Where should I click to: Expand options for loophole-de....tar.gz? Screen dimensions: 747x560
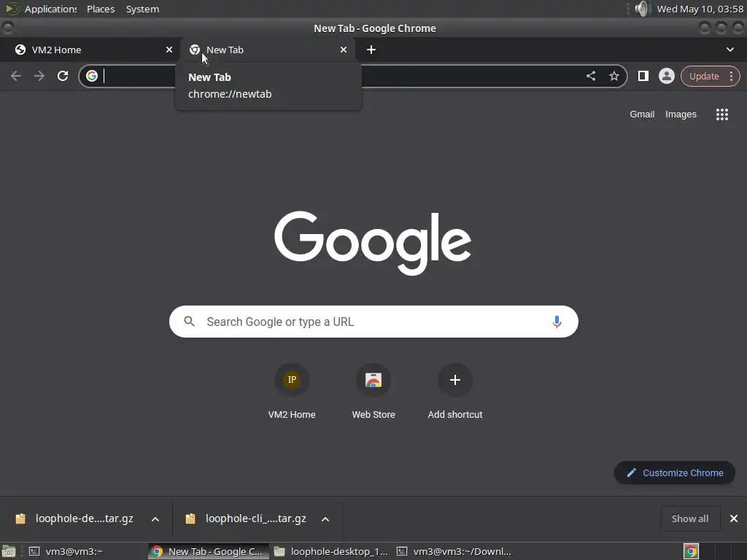(155, 519)
